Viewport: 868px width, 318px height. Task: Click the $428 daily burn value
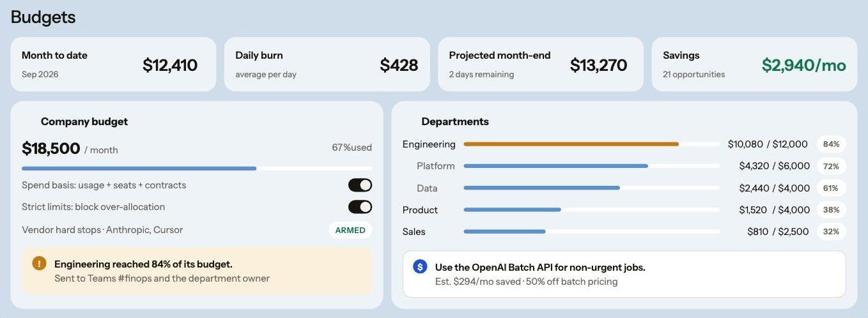pyautogui.click(x=399, y=65)
